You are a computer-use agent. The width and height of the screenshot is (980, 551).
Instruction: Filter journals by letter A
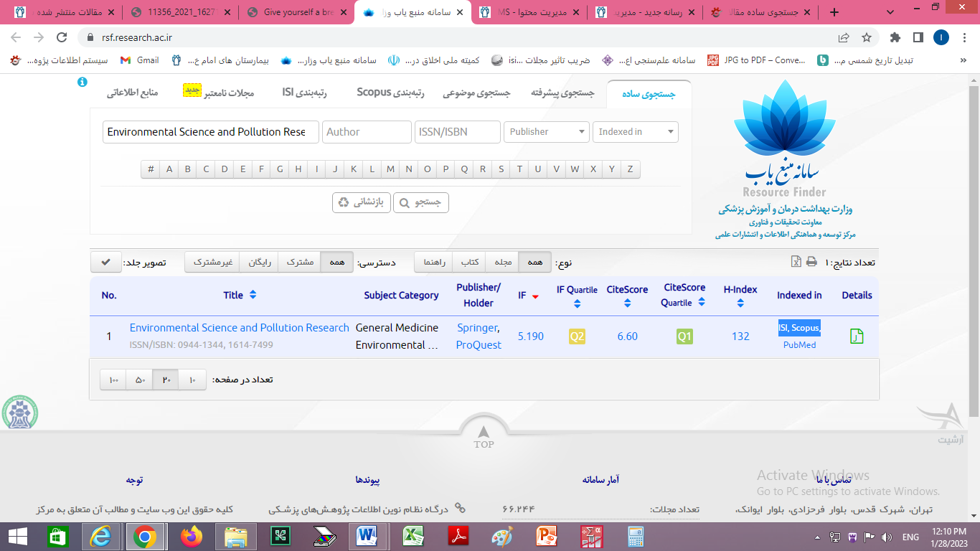(169, 169)
